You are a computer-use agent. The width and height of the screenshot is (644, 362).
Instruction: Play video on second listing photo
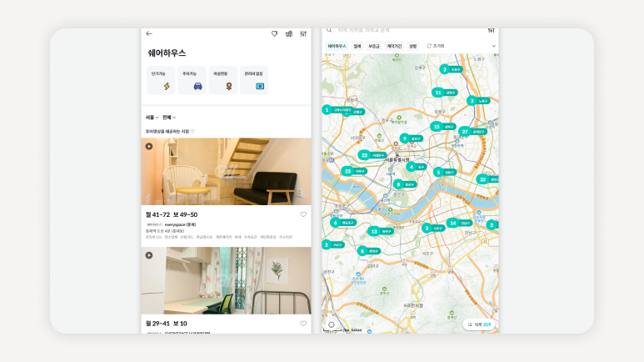pyautogui.click(x=149, y=254)
